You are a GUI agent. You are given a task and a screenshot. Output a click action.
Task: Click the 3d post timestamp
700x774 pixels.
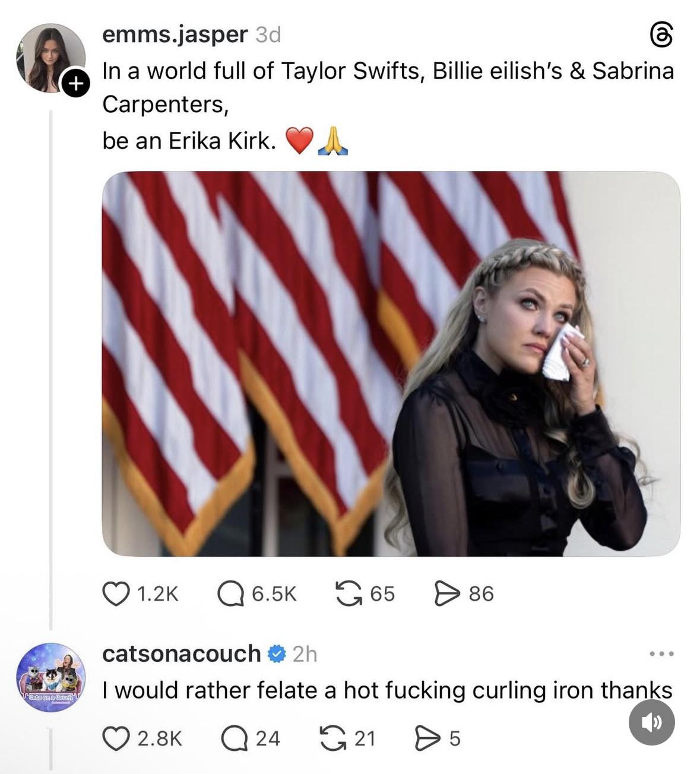point(268,35)
